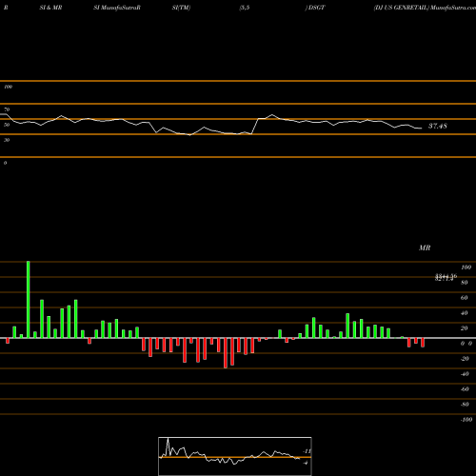Click the 'SI MunafaSutraR' header text

point(117,8)
